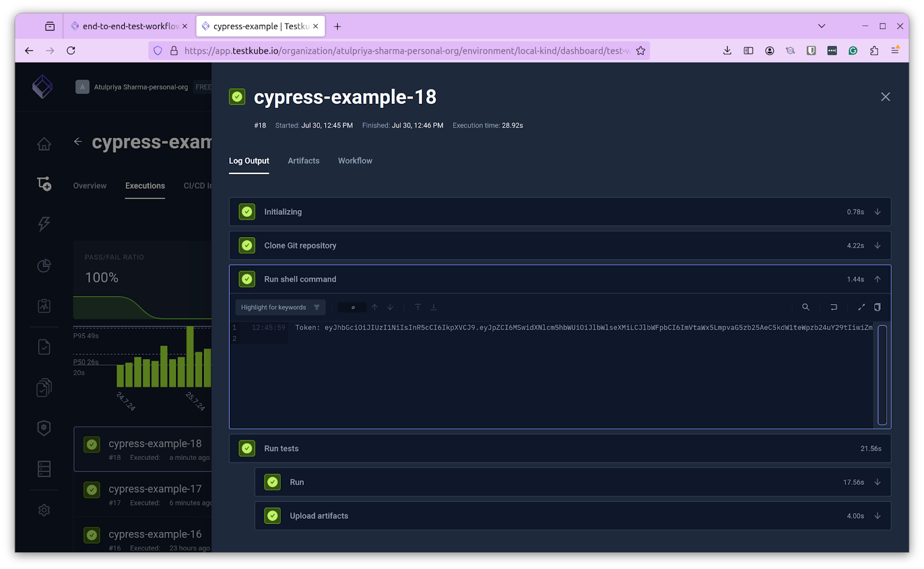Open a new browser tab
Viewport: 924px width, 569px height.
point(337,26)
